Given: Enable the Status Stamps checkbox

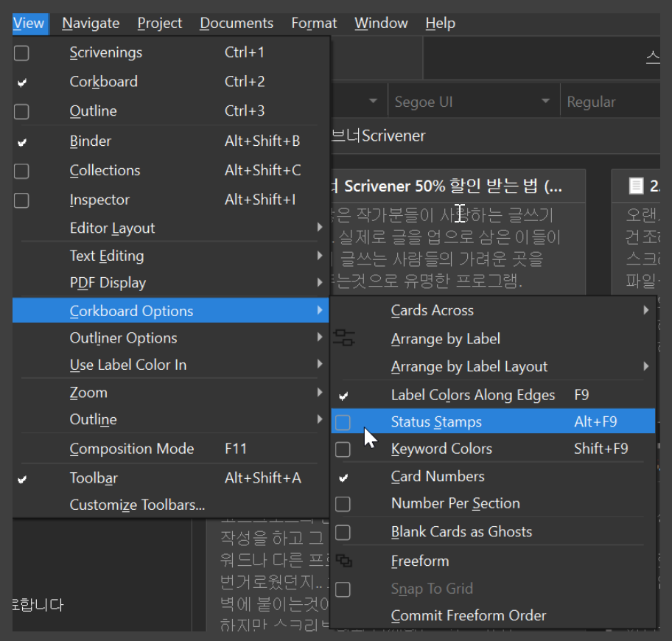Looking at the screenshot, I should [343, 422].
